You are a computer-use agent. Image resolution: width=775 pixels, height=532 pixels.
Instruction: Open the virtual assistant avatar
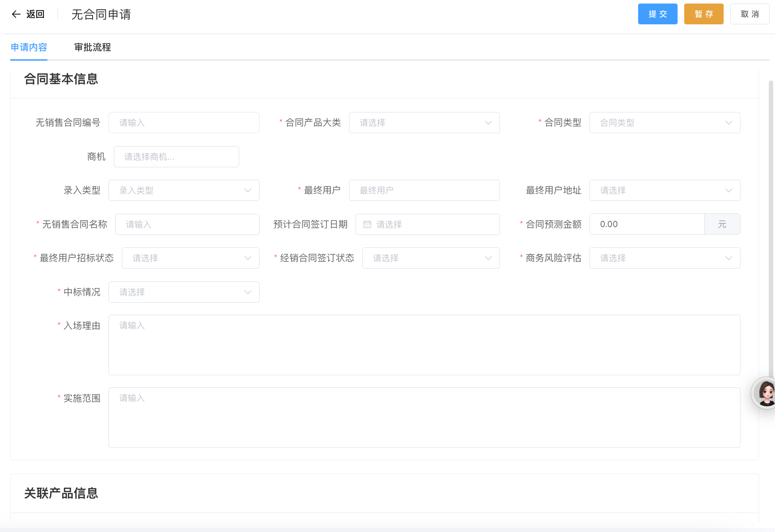pyautogui.click(x=766, y=393)
